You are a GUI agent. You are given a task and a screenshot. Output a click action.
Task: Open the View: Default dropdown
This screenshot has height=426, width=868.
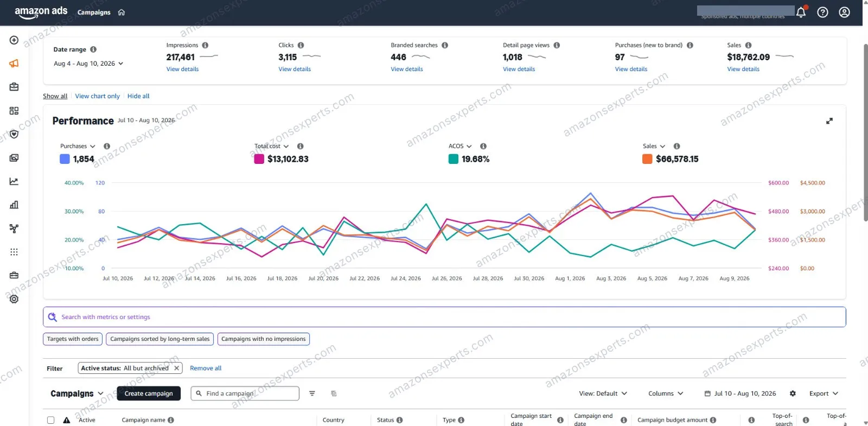603,393
